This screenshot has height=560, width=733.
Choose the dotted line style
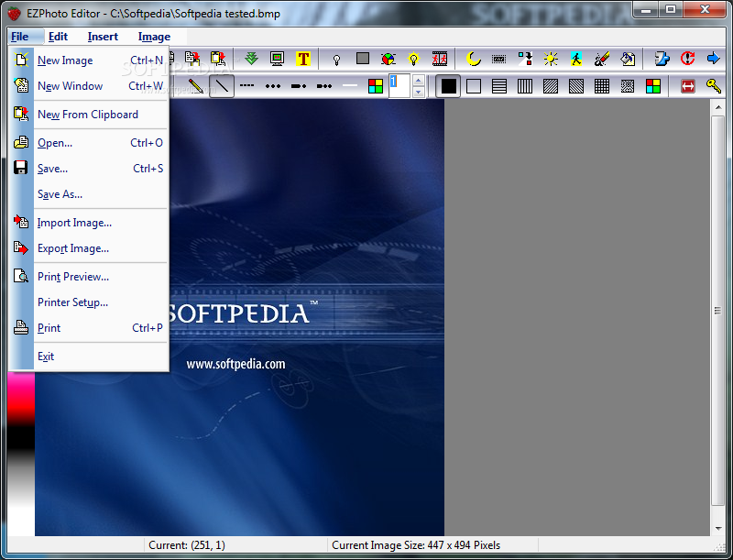click(273, 86)
